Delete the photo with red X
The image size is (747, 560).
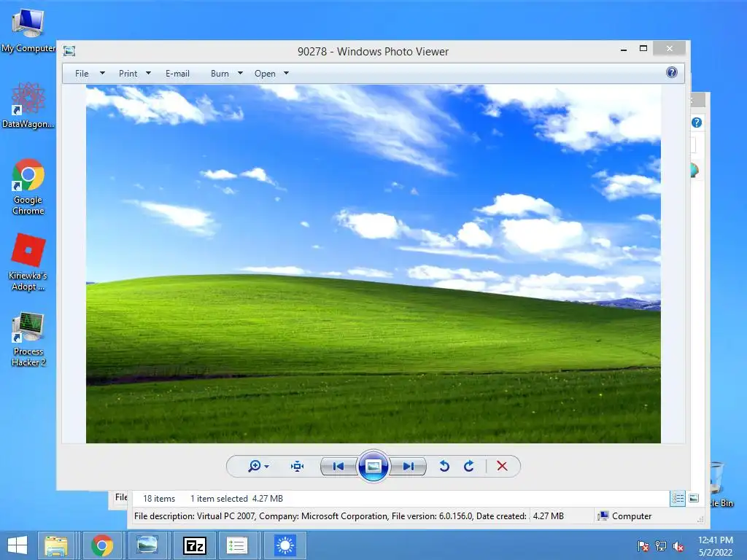(502, 466)
